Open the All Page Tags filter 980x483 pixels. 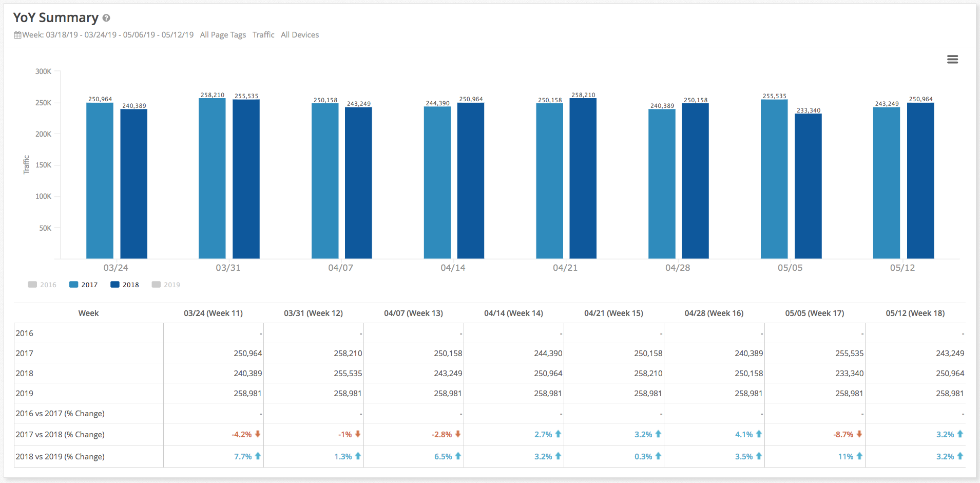[223, 35]
